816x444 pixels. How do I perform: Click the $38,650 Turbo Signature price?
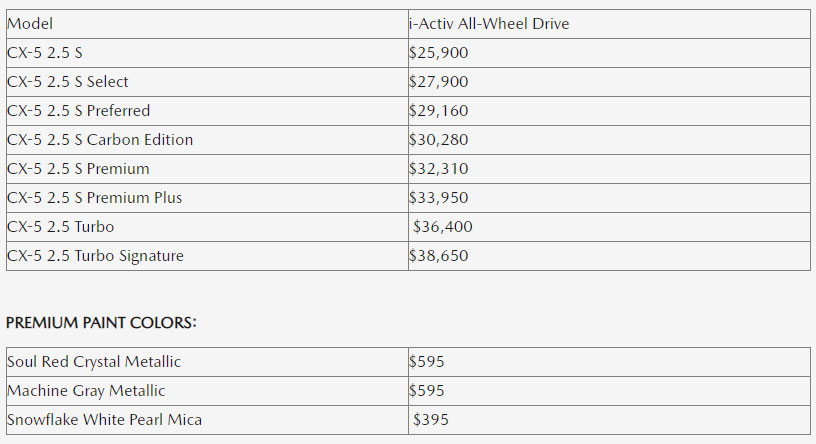(x=438, y=256)
